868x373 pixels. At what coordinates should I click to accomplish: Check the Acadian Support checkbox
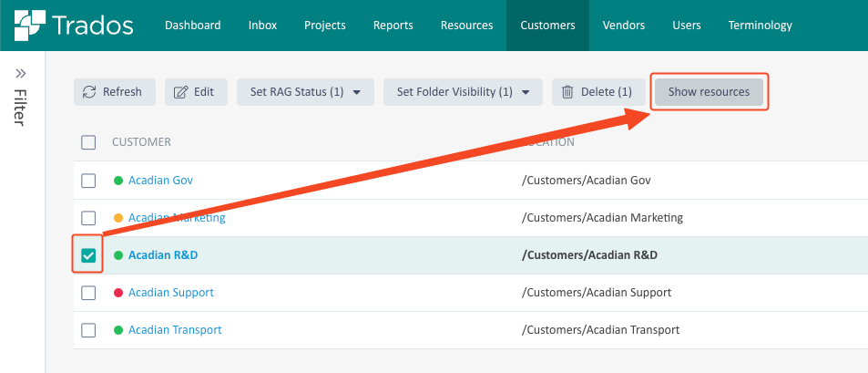point(88,293)
